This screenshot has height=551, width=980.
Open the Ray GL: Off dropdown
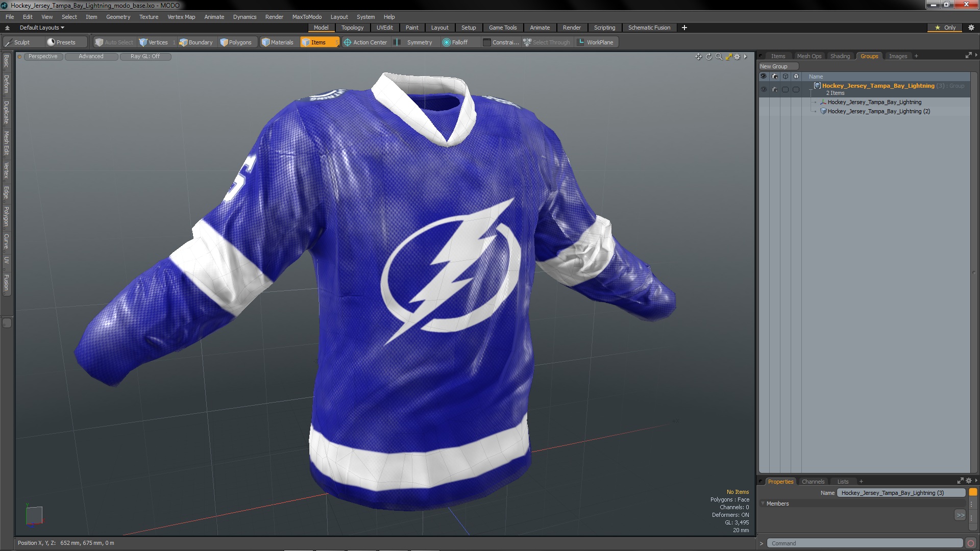pyautogui.click(x=145, y=57)
